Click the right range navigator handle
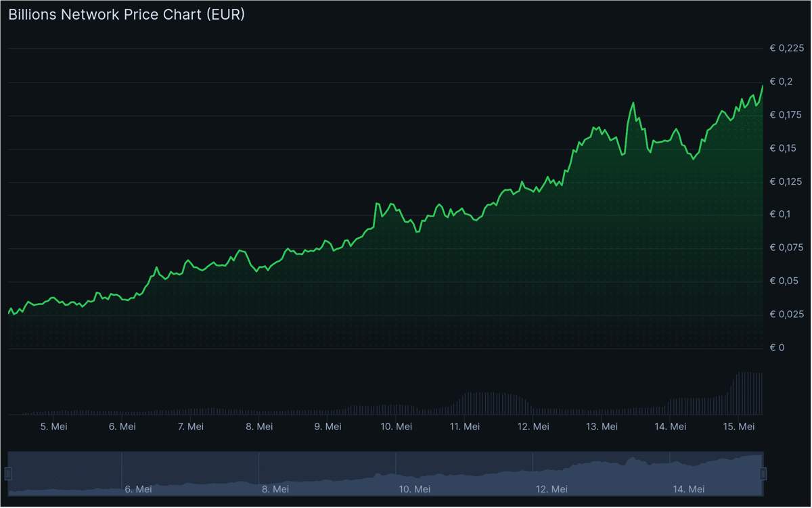 [763, 473]
